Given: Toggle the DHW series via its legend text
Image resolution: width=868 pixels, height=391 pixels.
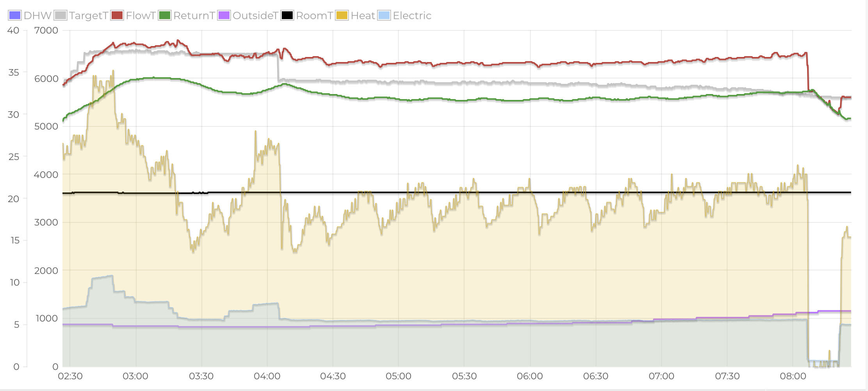Looking at the screenshot, I should pos(37,16).
